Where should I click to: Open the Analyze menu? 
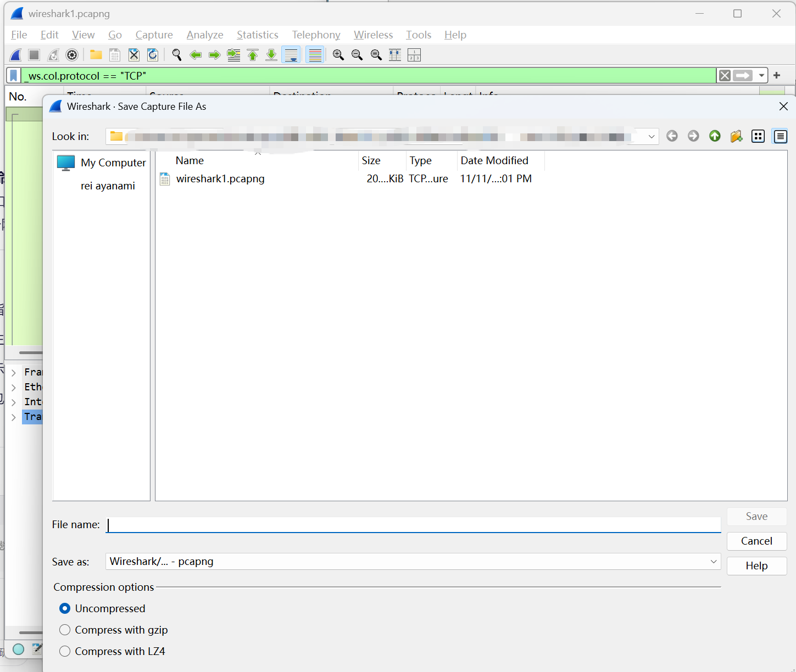[204, 35]
